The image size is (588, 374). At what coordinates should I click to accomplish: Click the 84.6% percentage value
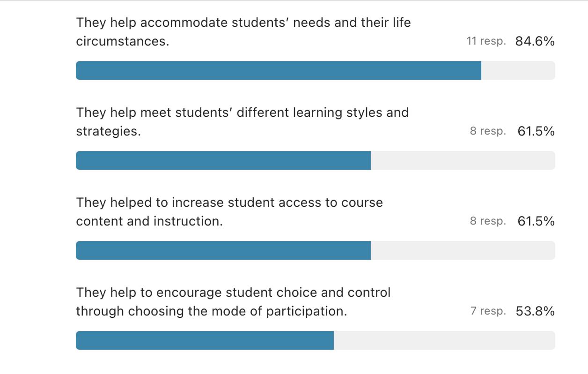coord(535,41)
